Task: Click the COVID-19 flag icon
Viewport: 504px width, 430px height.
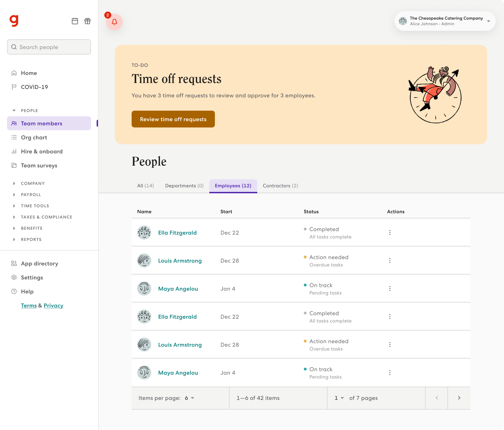Action: pyautogui.click(x=14, y=87)
